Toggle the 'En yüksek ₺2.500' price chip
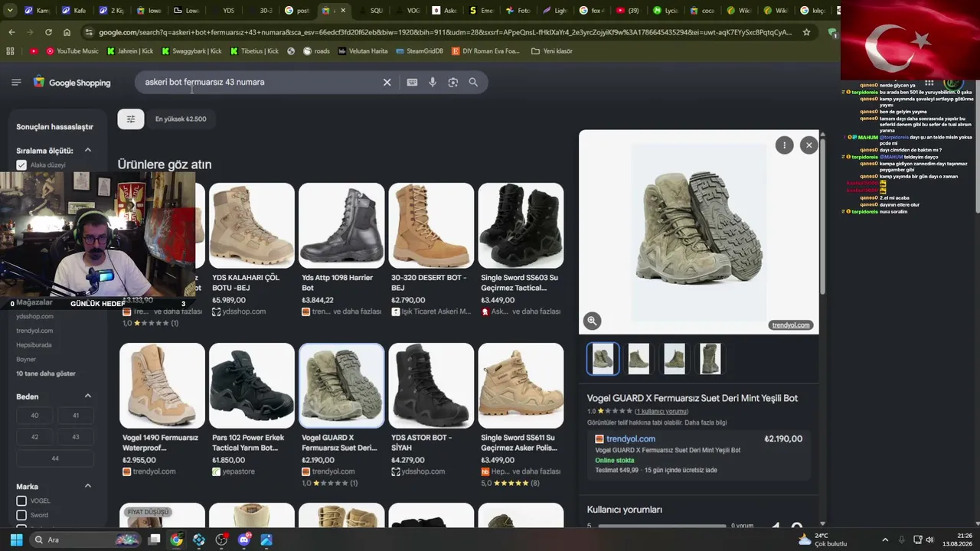The image size is (980, 551). [181, 119]
